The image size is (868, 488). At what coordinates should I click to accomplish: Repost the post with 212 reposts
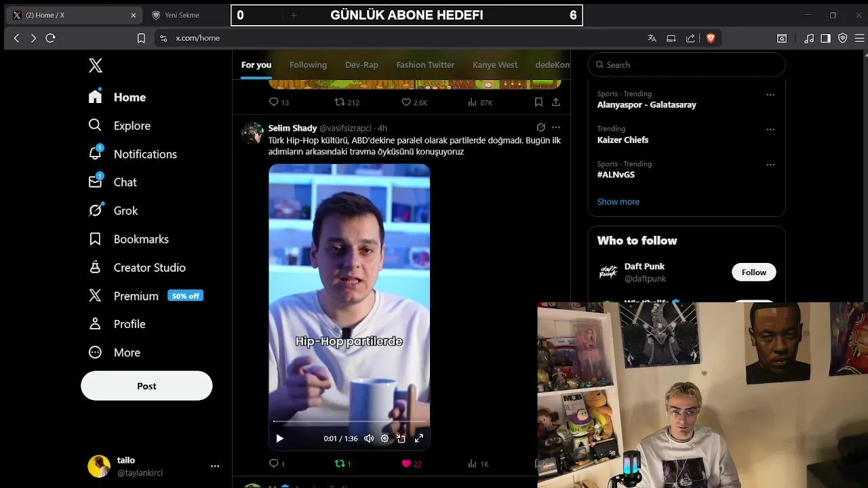[347, 102]
